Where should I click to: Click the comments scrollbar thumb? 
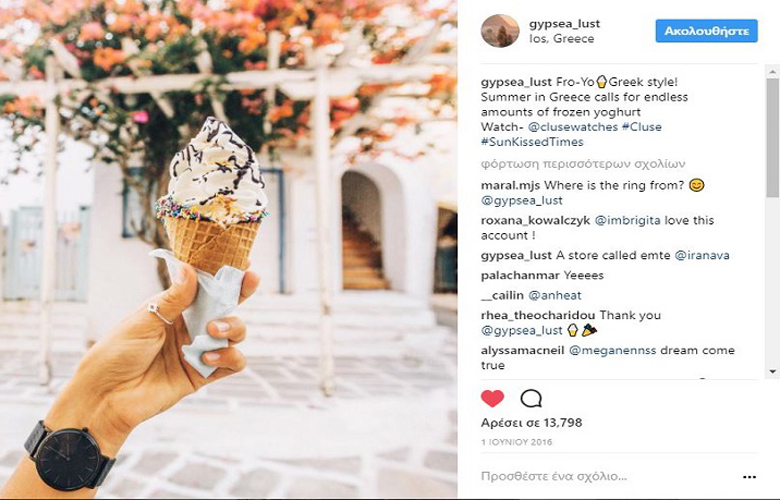pos(773,138)
